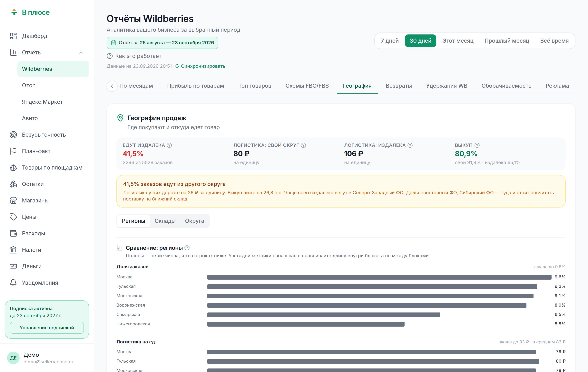Click the В плюсе logo icon

14,12
